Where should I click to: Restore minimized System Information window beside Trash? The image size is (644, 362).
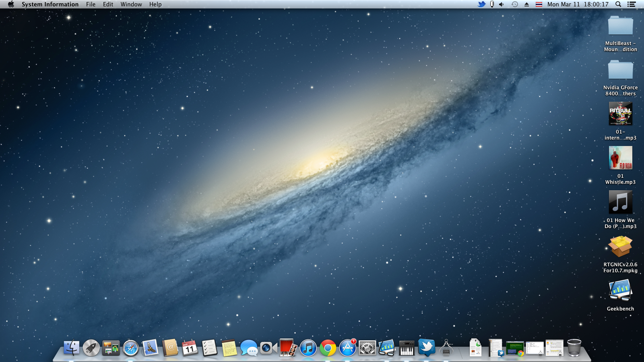tap(554, 348)
